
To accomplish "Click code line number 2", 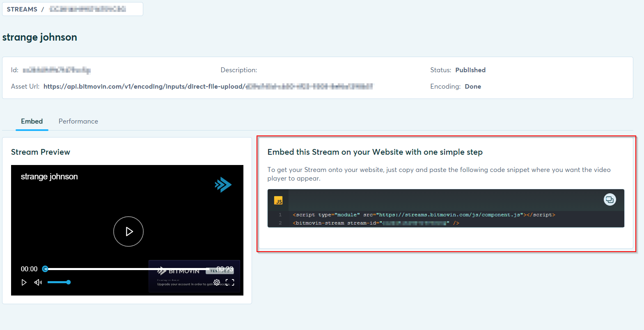I will click(x=280, y=223).
